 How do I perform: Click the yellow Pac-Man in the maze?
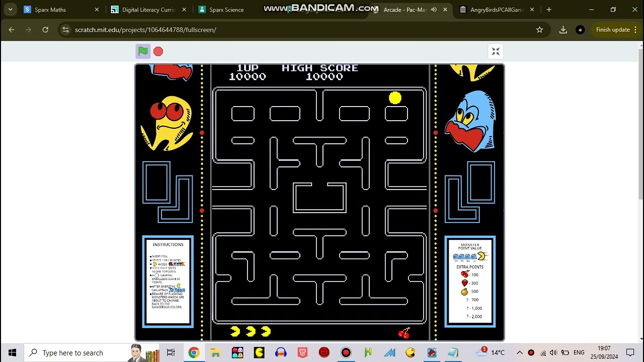click(x=395, y=98)
